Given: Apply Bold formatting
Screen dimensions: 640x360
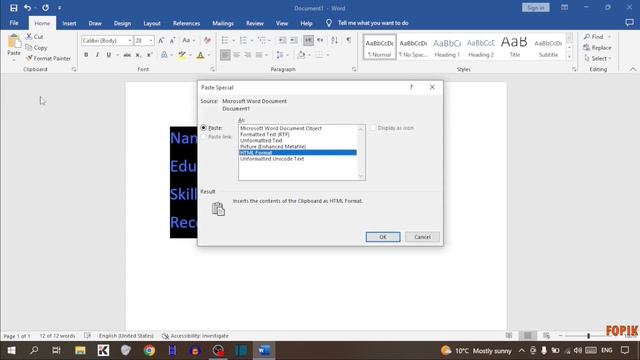Looking at the screenshot, I should (x=86, y=55).
